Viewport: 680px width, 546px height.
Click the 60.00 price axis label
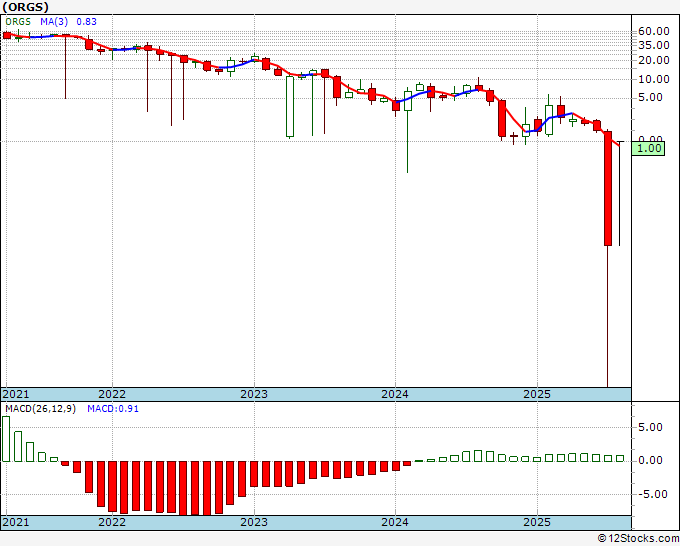pyautogui.click(x=654, y=31)
